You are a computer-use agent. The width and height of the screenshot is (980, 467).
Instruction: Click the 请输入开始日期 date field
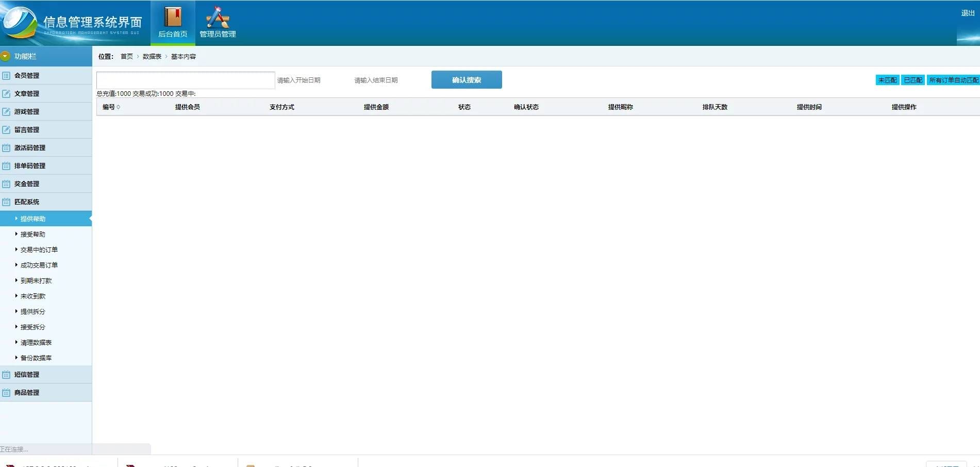click(x=298, y=80)
